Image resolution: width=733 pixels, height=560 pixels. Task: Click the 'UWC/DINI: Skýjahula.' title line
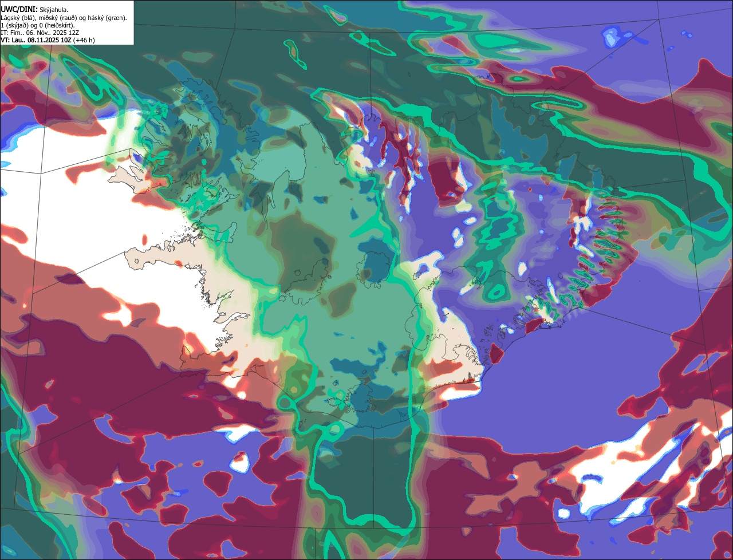[34, 9]
